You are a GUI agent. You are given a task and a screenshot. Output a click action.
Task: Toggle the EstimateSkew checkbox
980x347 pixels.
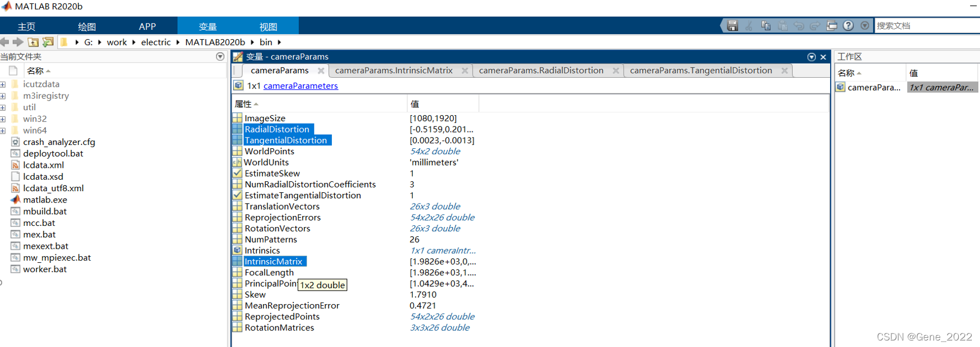pyautogui.click(x=237, y=173)
